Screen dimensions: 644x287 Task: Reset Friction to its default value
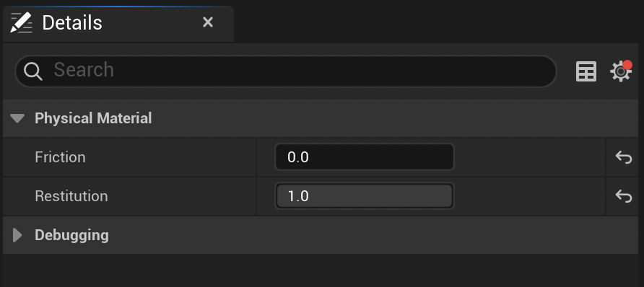click(623, 157)
